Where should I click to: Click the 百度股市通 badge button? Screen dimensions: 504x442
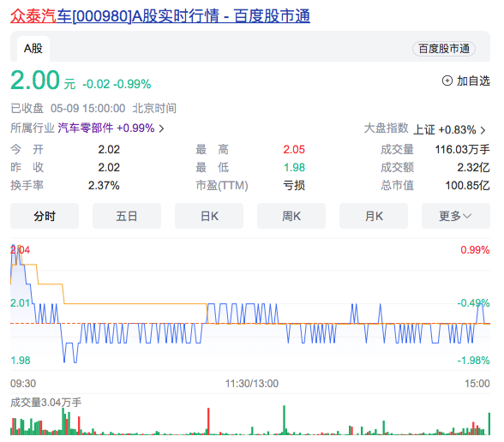coord(444,49)
